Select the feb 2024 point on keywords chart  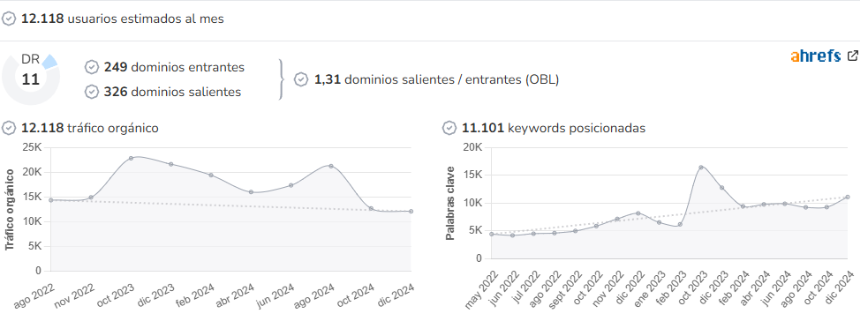pyautogui.click(x=743, y=206)
